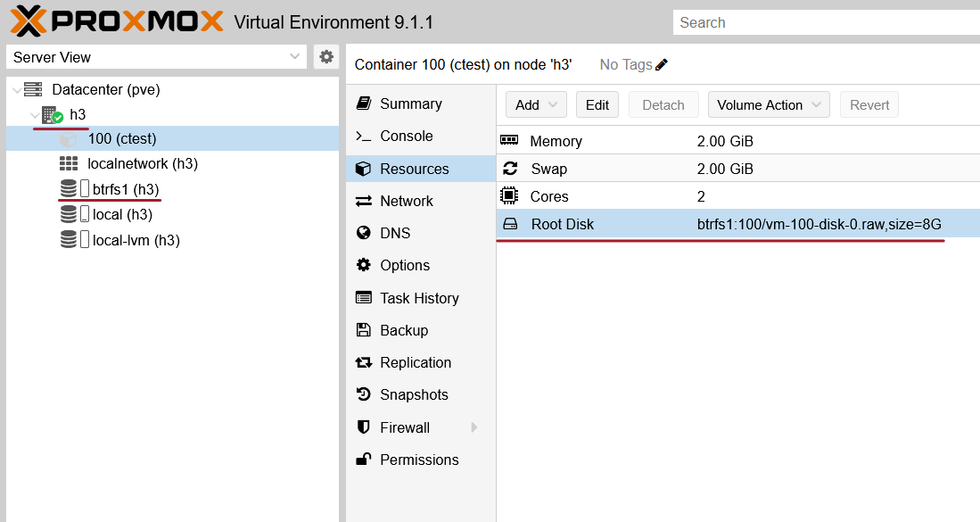Viewport: 980px width, 522px height.
Task: Click the Task History list icon
Action: coord(363,297)
